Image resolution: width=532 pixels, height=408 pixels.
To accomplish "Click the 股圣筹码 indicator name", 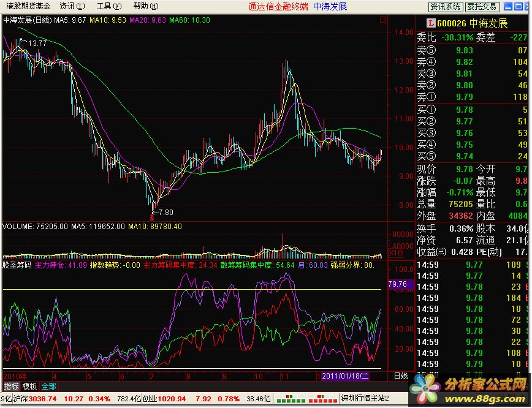I will (17, 265).
